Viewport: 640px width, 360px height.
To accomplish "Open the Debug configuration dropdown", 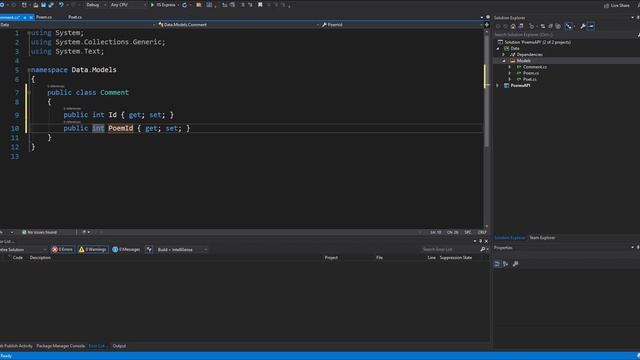I will (x=95, y=5).
